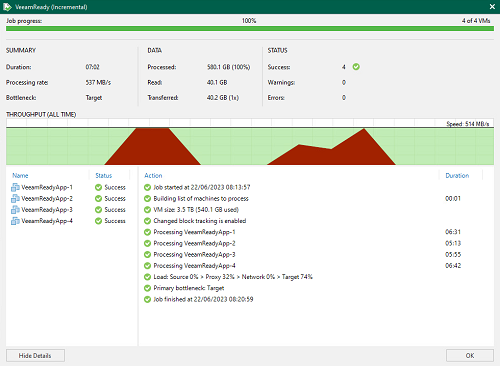Click the summary Duration value 07:02
The height and width of the screenshot is (366, 500).
[92, 67]
